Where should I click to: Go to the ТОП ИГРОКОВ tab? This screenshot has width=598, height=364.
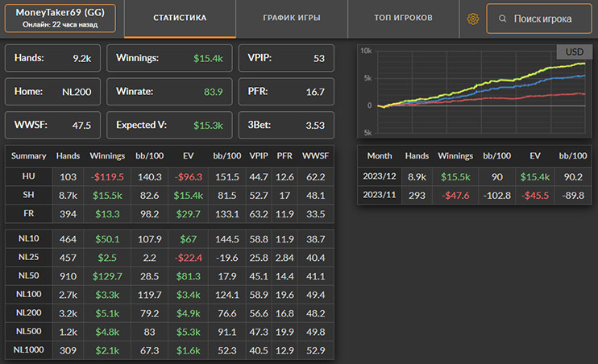[403, 18]
